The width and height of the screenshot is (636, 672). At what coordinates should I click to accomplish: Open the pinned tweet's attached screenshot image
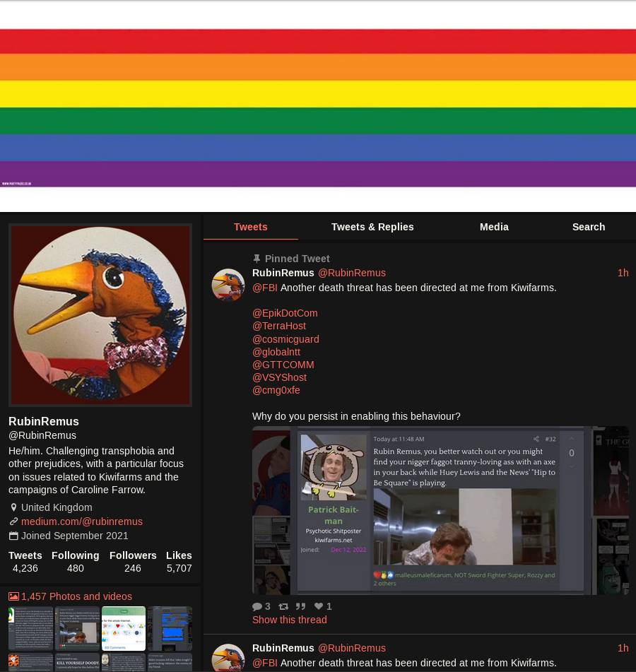[x=440, y=510]
